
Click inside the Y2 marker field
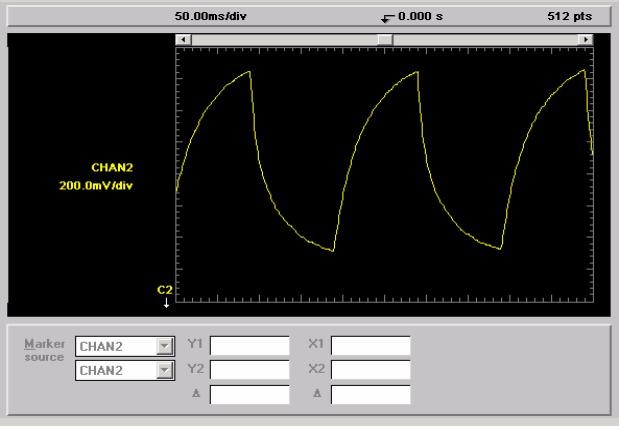coord(249,370)
